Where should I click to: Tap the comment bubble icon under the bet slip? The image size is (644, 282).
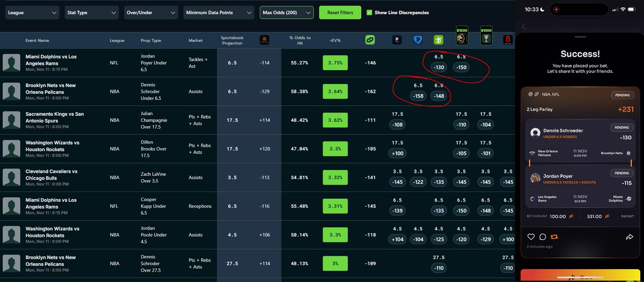pos(543,236)
